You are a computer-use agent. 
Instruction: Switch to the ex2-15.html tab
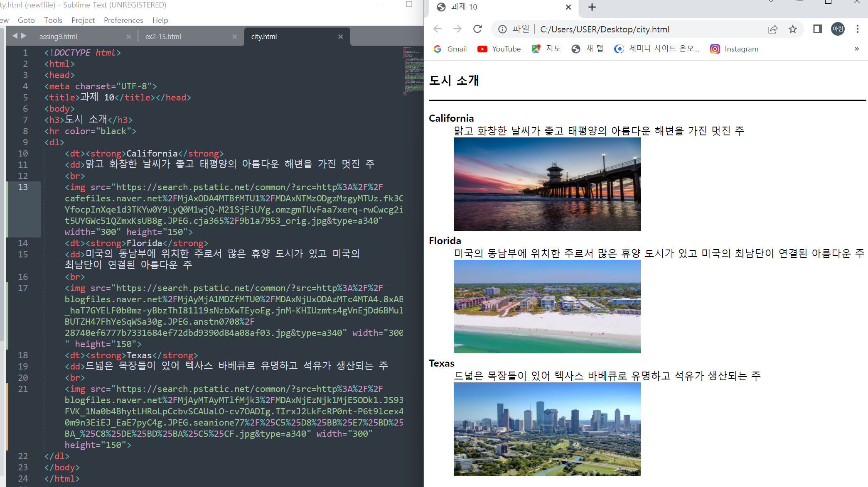point(163,37)
